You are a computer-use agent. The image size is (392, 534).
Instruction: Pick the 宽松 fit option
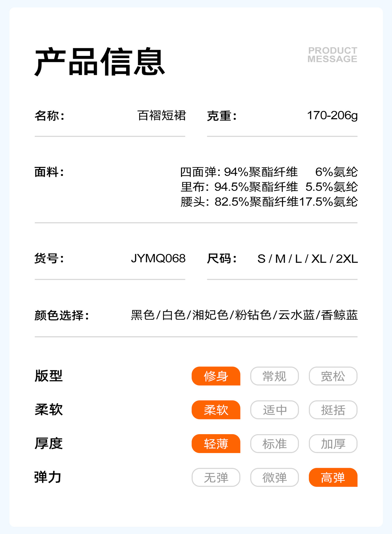(333, 376)
